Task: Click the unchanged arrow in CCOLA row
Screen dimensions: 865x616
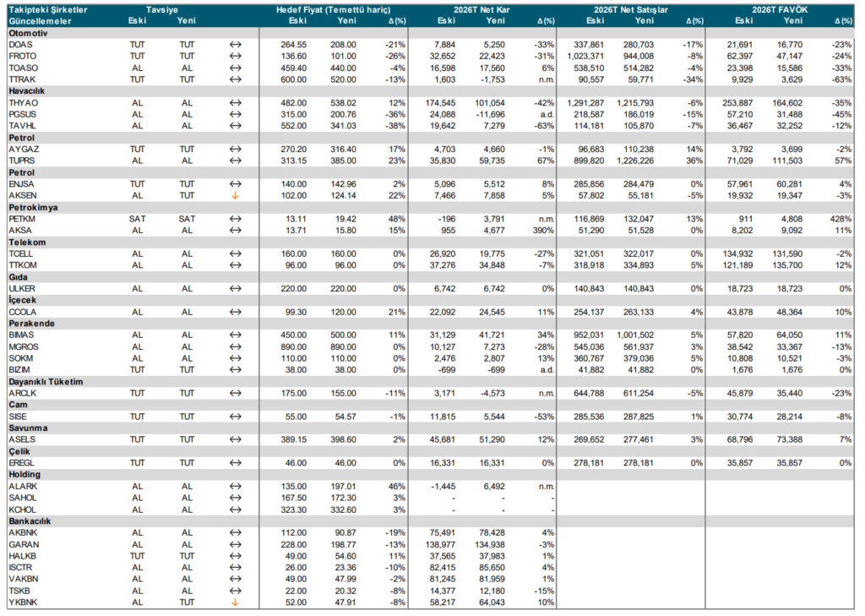Action: tap(236, 313)
